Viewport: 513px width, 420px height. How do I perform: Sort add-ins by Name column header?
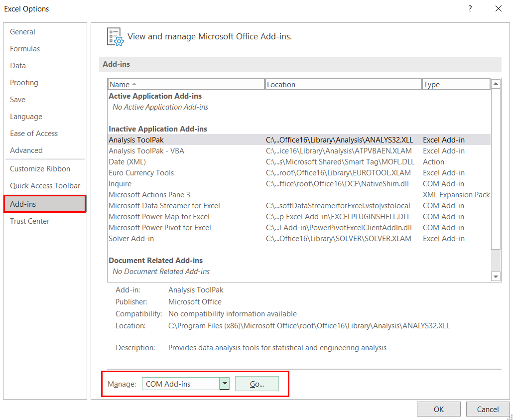(x=186, y=85)
